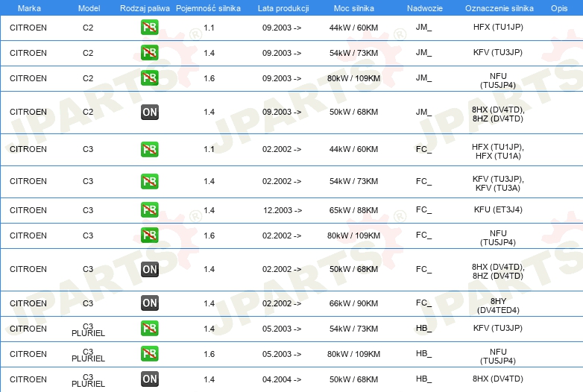Click petrol icon in C3 65kW / 88KM row
Screen dimensions: 583x392
point(149,210)
